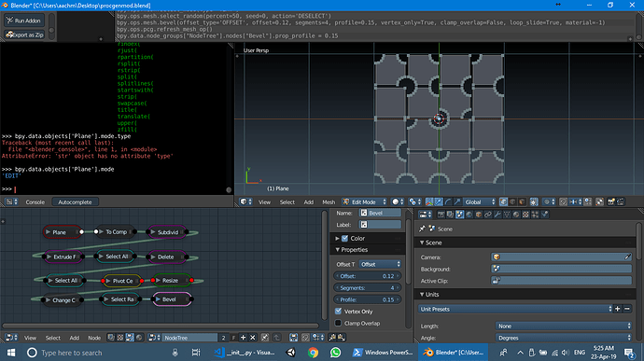Image resolution: width=644 pixels, height=361 pixels.
Task: Click the Autocomplete button in console
Action: tap(75, 202)
